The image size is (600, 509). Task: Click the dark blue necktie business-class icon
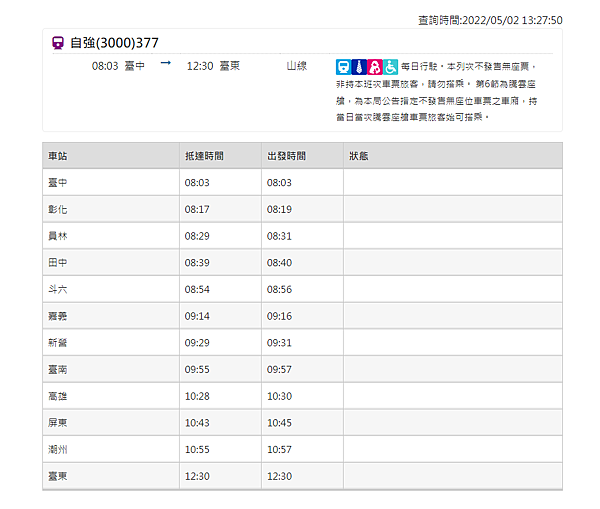359,67
